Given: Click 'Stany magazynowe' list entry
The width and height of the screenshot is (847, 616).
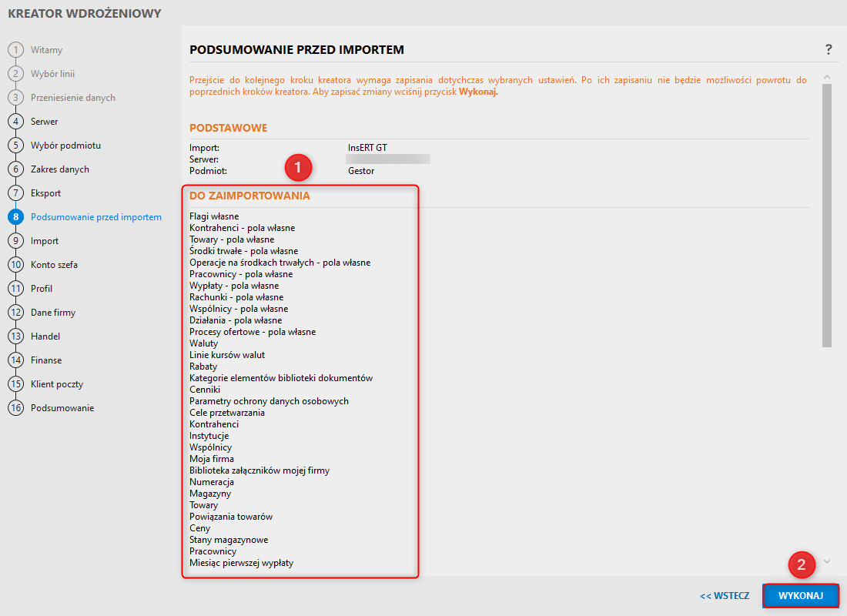Looking at the screenshot, I should click(x=229, y=539).
